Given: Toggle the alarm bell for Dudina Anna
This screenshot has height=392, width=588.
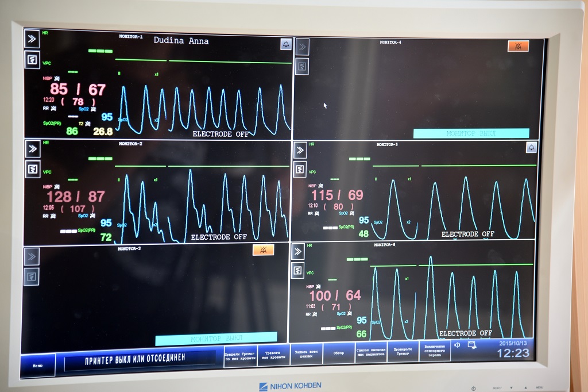Looking at the screenshot, I should (285, 44).
